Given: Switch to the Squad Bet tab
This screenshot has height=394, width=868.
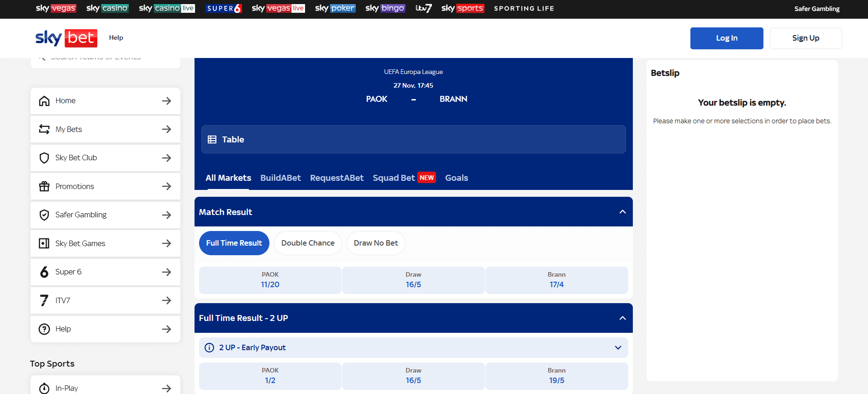Looking at the screenshot, I should tap(404, 178).
